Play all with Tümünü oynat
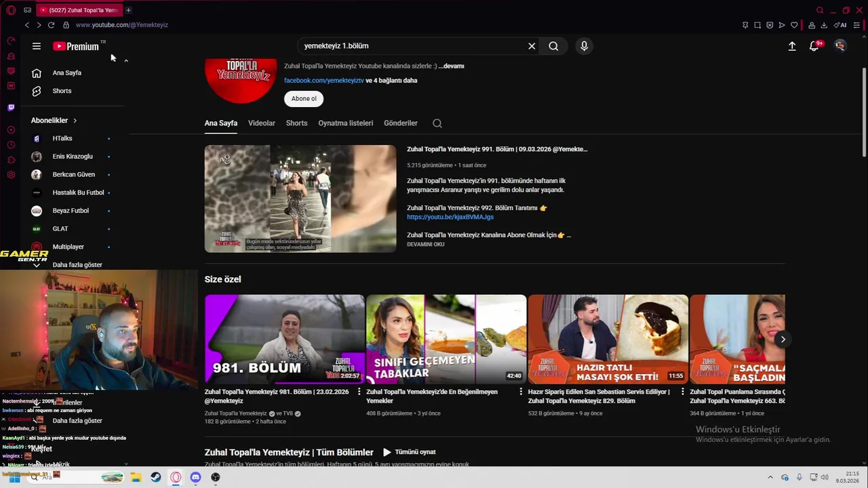 tap(409, 452)
